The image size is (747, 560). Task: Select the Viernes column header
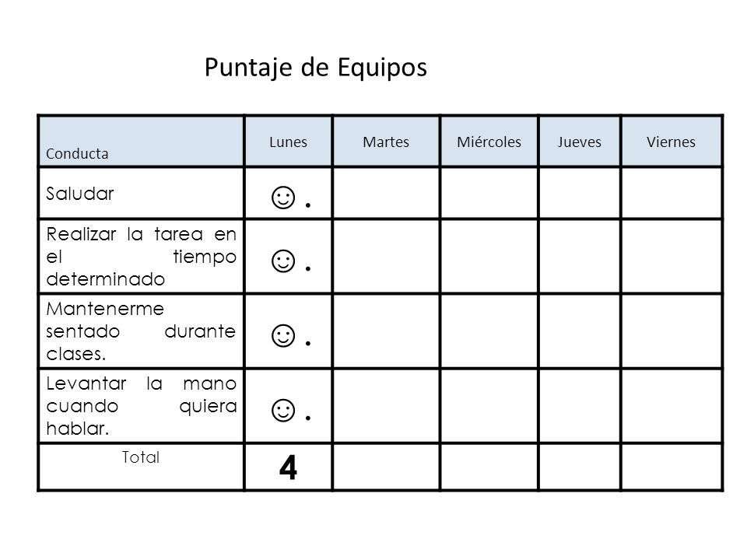pyautogui.click(x=672, y=142)
